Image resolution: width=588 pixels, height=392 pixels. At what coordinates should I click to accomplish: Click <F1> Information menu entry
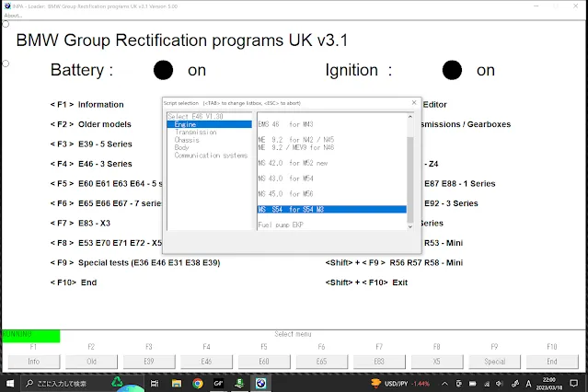[87, 105]
